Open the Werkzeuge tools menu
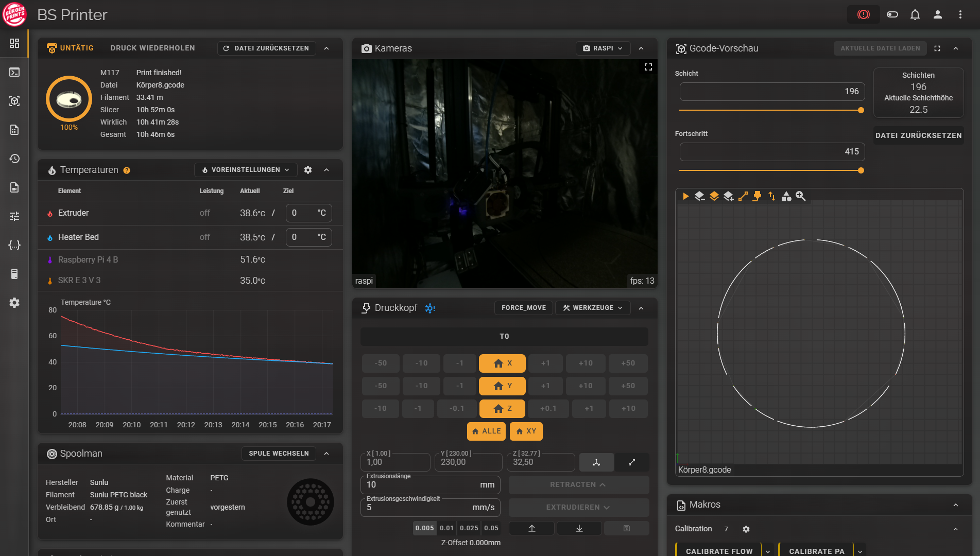 pos(593,308)
